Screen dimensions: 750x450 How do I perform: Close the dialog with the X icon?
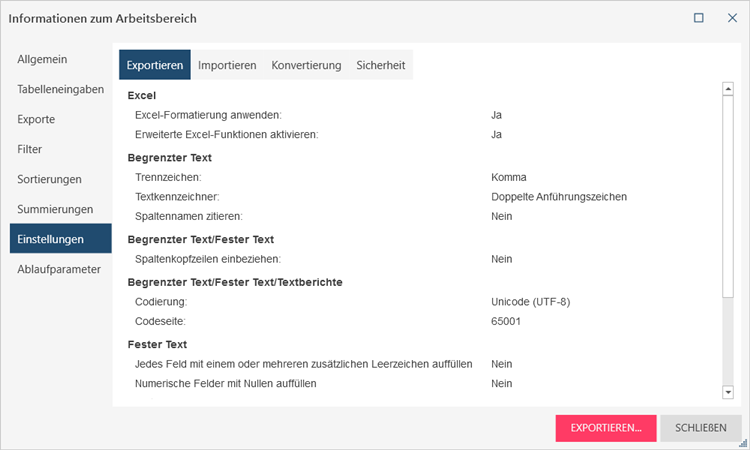732,18
